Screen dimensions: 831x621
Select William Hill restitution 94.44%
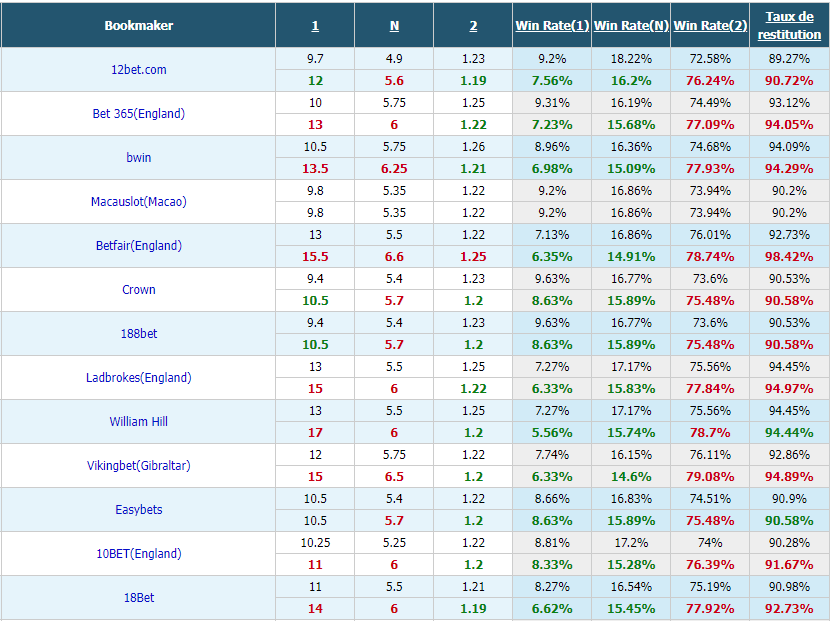click(789, 432)
